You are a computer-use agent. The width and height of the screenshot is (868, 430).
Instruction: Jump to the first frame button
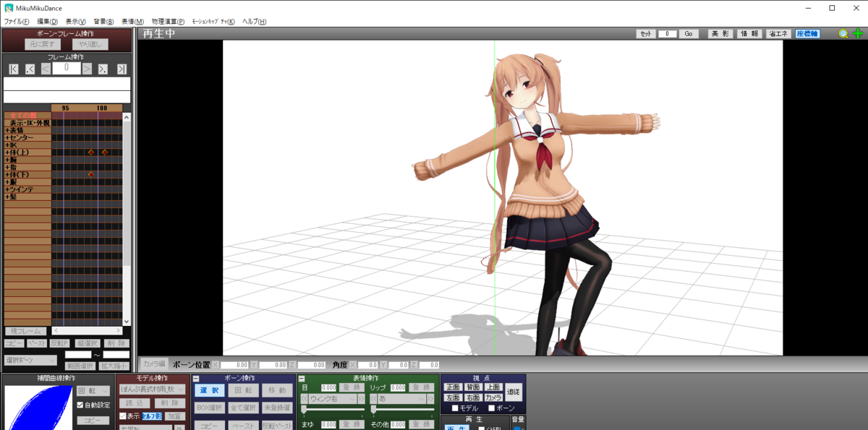(x=14, y=69)
